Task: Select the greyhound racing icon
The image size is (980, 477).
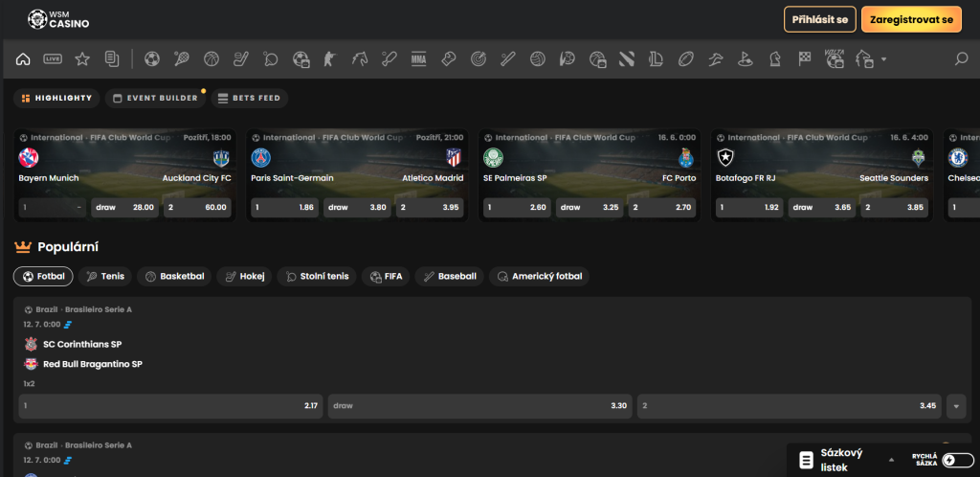Action: tap(716, 59)
